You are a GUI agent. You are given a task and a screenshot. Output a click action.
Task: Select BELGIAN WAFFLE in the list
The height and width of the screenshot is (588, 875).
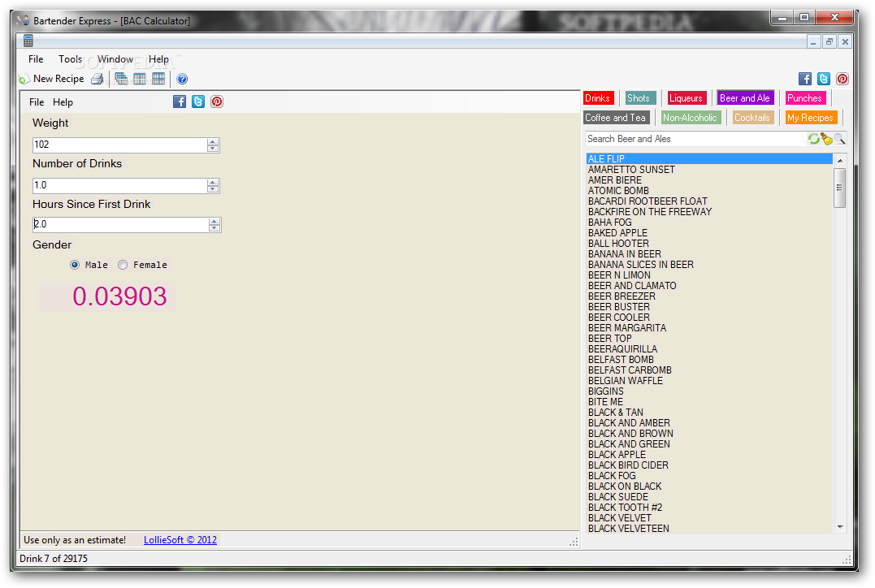click(709, 380)
